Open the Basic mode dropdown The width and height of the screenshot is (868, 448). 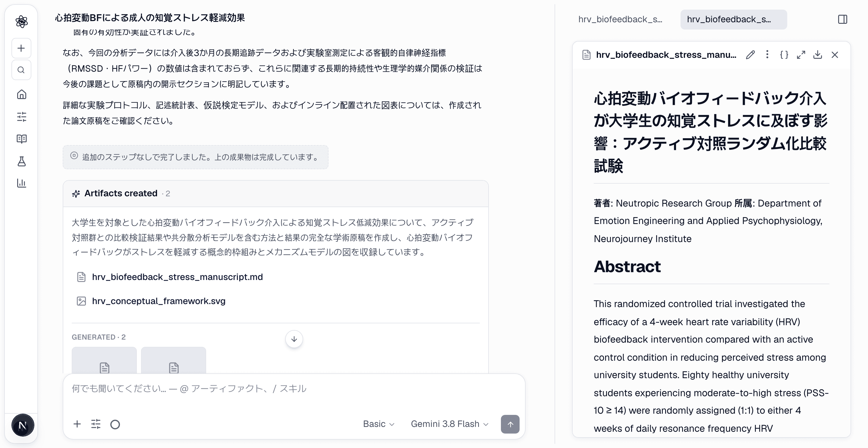pyautogui.click(x=379, y=424)
